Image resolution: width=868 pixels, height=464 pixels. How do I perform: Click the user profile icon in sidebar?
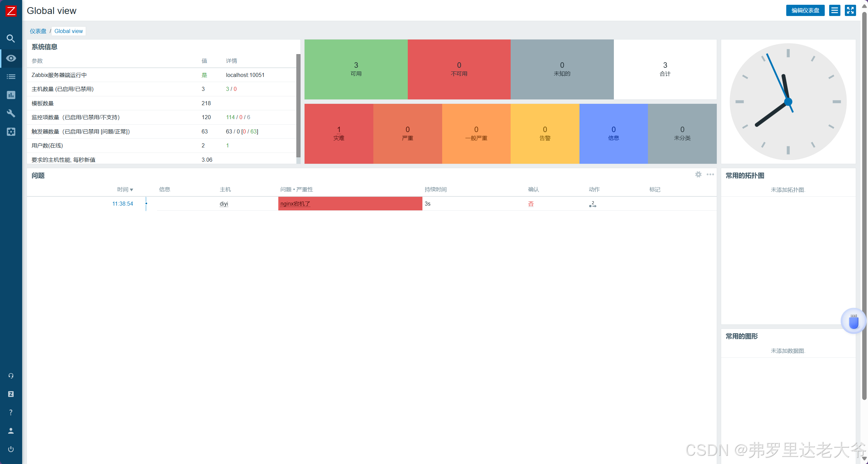tap(11, 431)
